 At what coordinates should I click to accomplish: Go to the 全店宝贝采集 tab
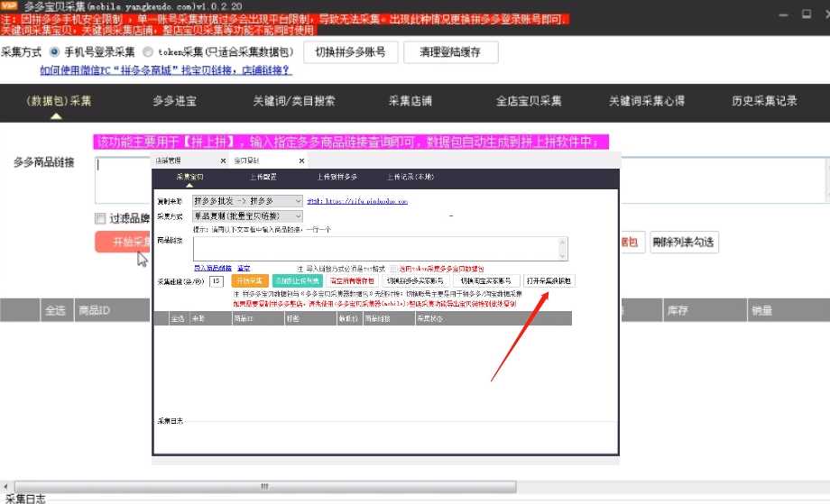tap(529, 101)
